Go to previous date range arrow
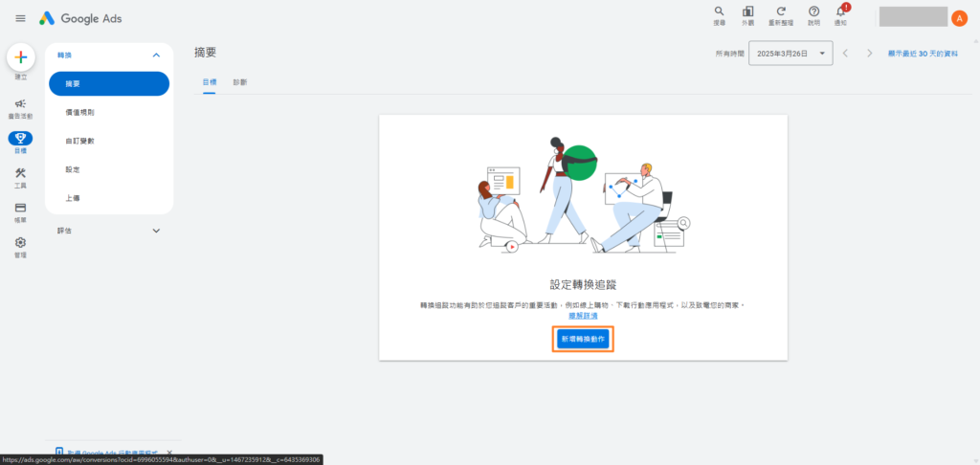 [846, 54]
